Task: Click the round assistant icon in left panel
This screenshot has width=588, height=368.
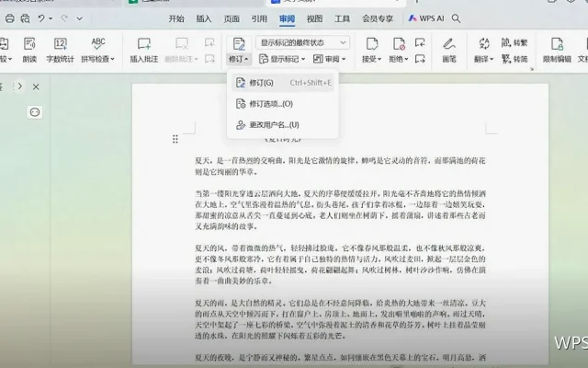Action: pyautogui.click(x=35, y=112)
